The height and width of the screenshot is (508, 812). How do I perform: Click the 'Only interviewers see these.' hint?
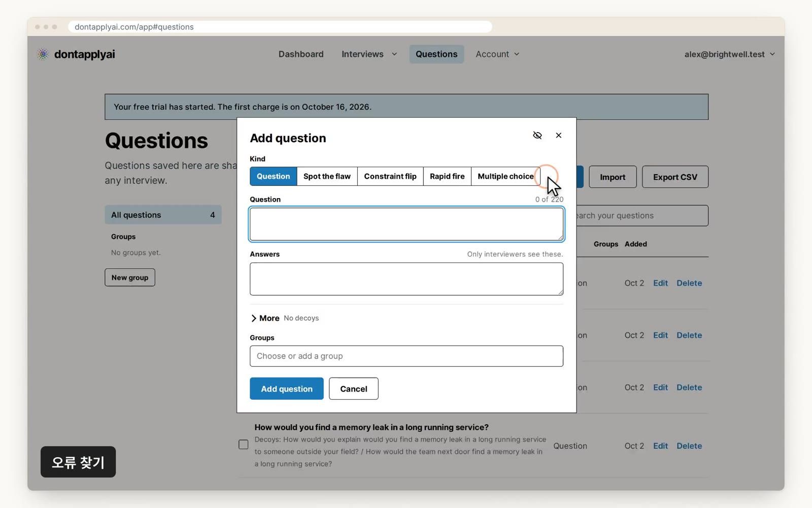tap(515, 254)
